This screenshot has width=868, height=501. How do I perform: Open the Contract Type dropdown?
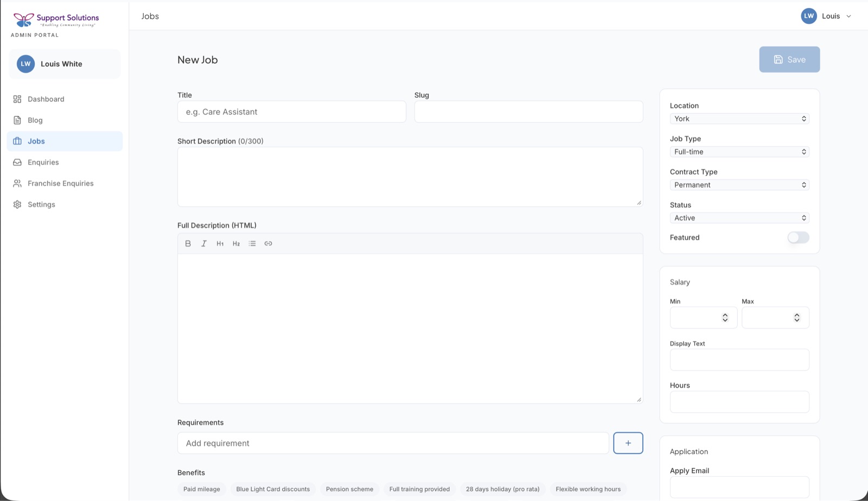pyautogui.click(x=739, y=185)
